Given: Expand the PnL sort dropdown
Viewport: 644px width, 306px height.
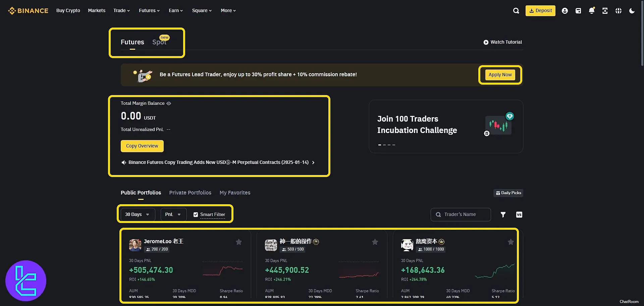Looking at the screenshot, I should (173, 215).
